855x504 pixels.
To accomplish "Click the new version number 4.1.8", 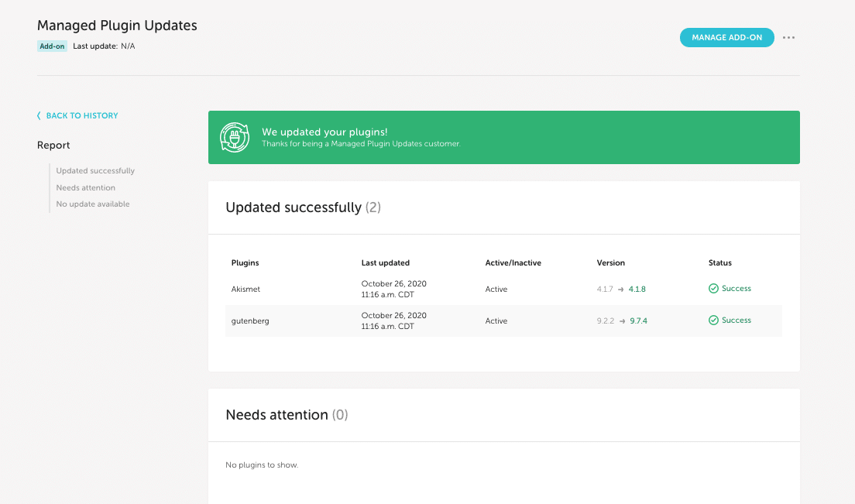I will coord(637,290).
